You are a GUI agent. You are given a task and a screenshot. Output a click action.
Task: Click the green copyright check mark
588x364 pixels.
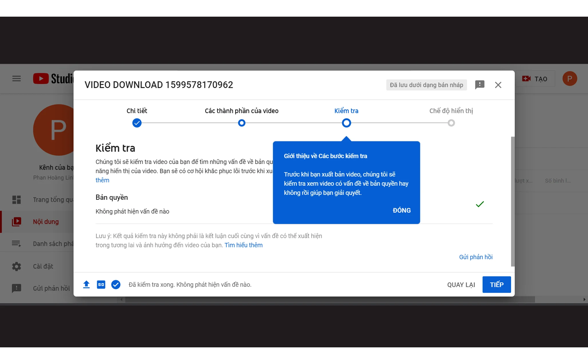pyautogui.click(x=479, y=204)
